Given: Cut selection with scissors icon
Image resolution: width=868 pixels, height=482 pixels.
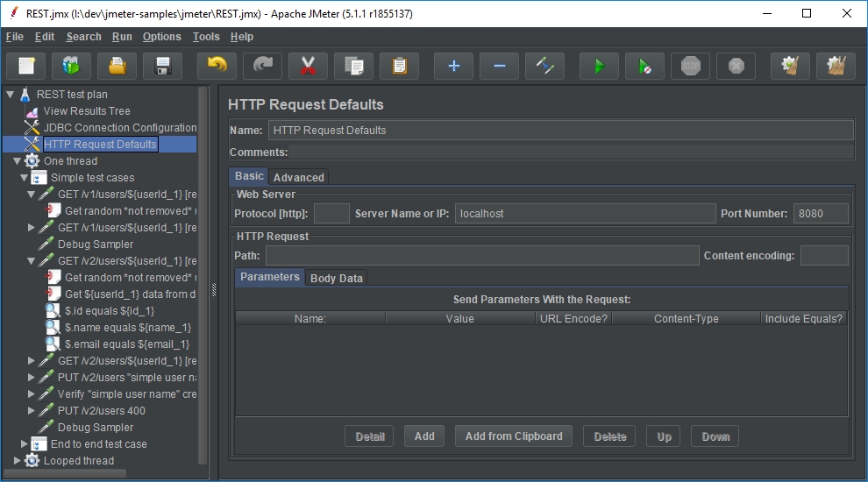Looking at the screenshot, I should [x=308, y=67].
